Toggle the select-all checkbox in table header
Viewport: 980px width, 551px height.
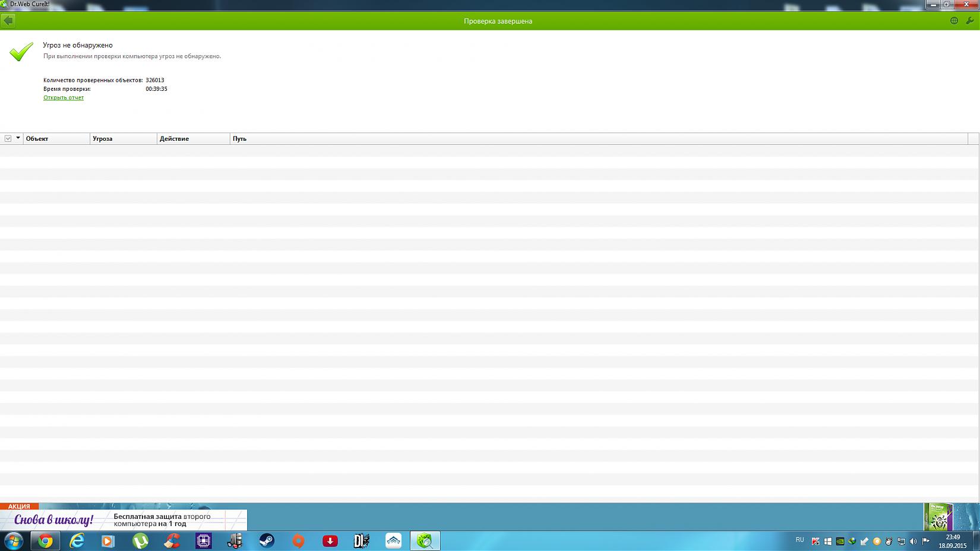[8, 138]
